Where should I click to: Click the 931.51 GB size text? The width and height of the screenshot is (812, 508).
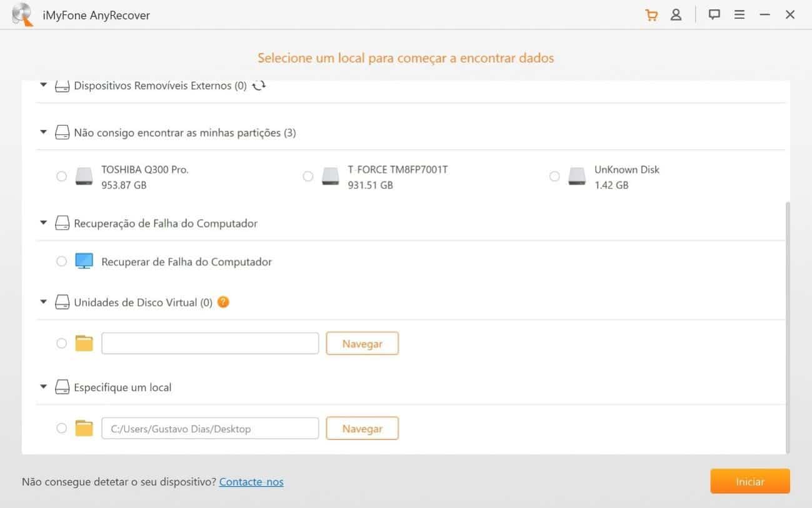371,185
